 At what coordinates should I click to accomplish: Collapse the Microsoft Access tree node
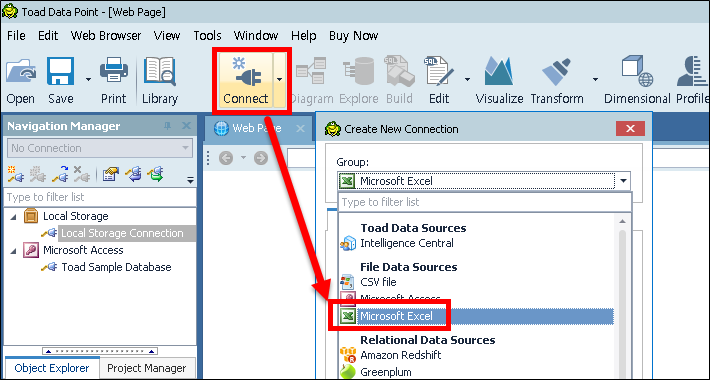point(14,251)
